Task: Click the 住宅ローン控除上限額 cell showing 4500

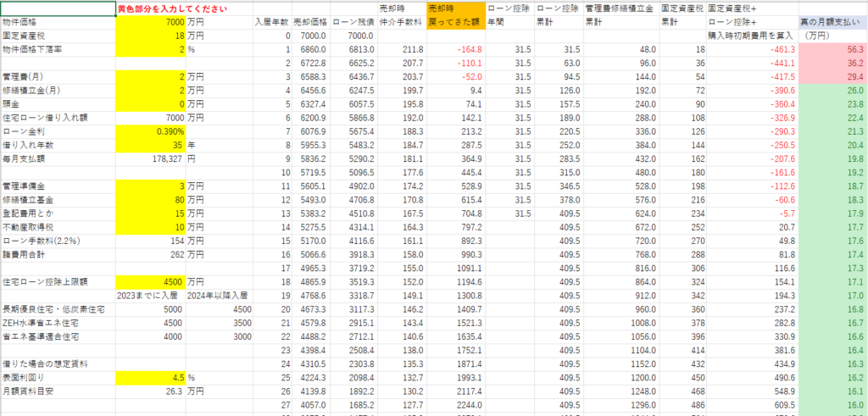Action: 151,281
